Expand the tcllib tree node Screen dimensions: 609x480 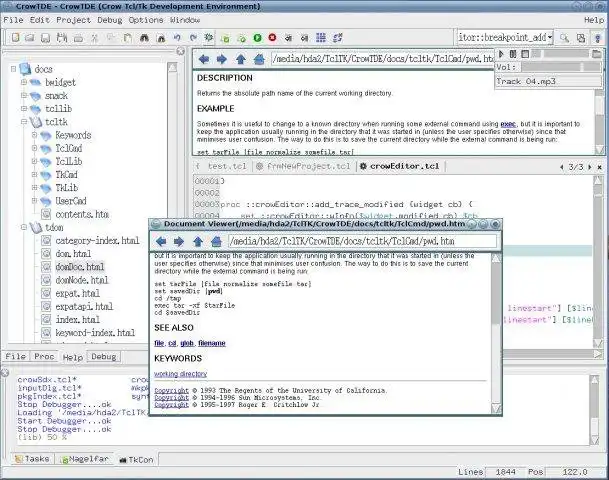point(24,109)
